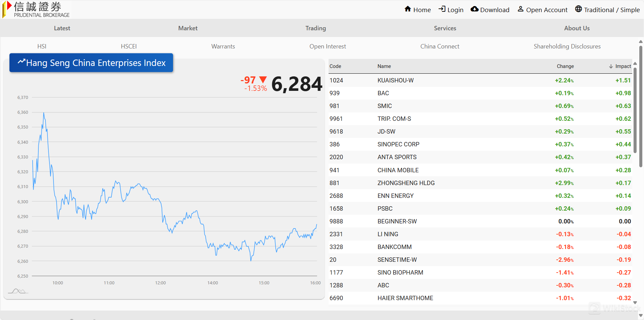
Task: Select the KUAISHOU-W stock row
Action: coord(395,80)
